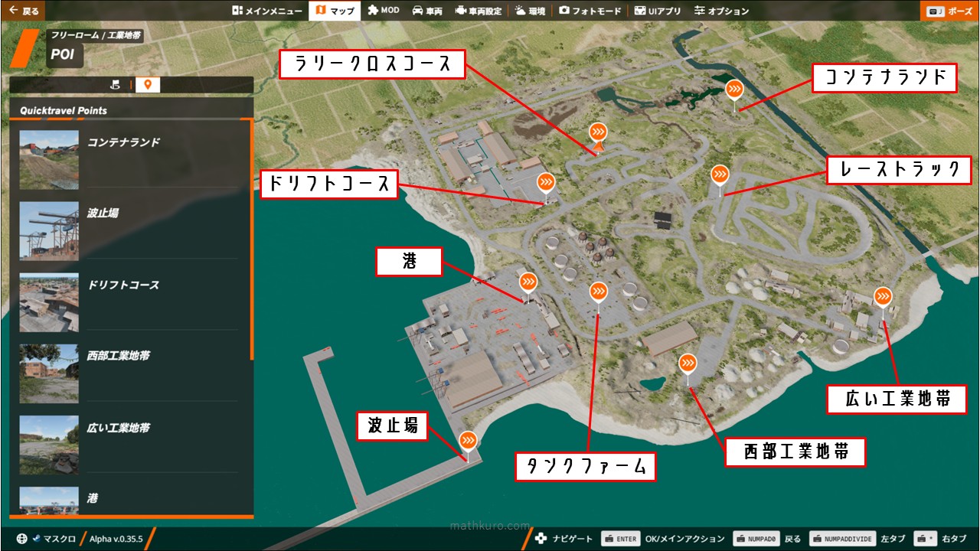Screen dimensions: 980x551
Task: Choose the レーストラック map marker
Action: (720, 174)
